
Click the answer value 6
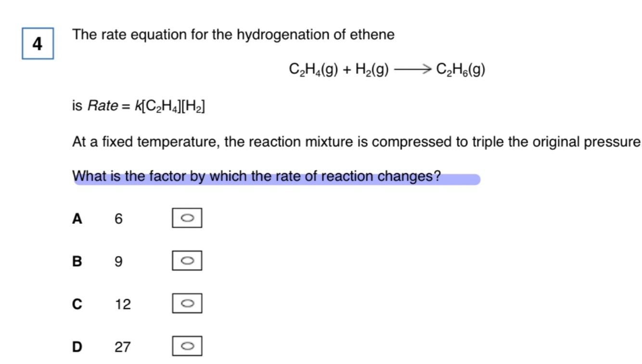click(x=119, y=219)
